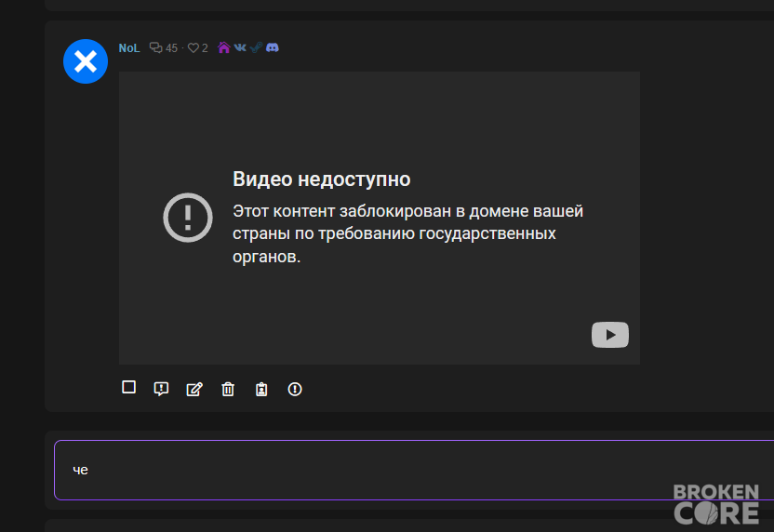This screenshot has height=532, width=774.
Task: Delete the post with the trash icon
Action: [x=228, y=390]
